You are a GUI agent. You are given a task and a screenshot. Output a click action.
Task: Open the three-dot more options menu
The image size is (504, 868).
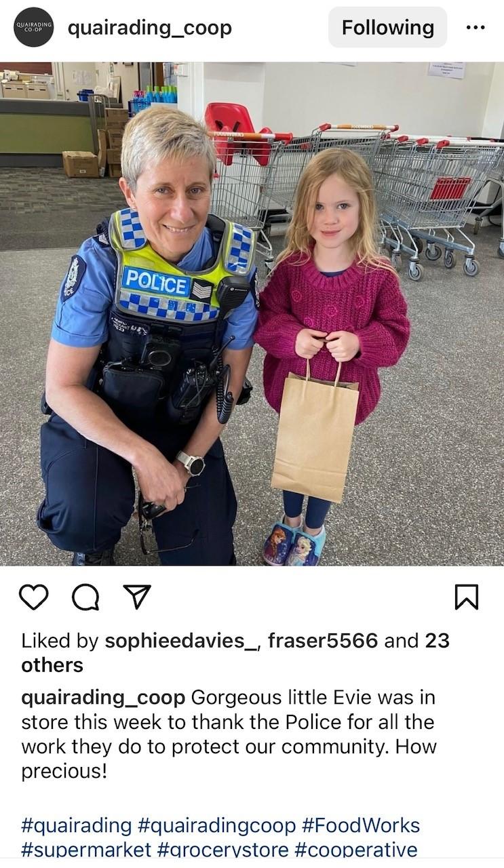pos(476,28)
